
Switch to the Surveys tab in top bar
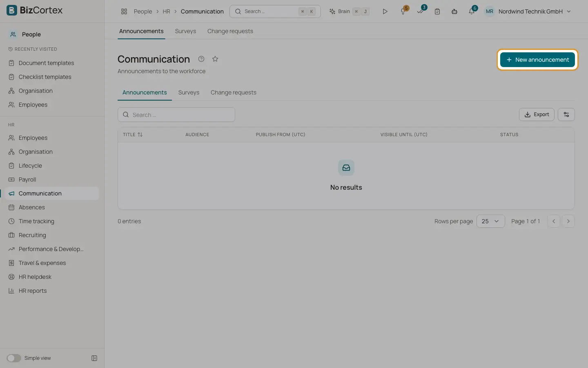click(185, 31)
